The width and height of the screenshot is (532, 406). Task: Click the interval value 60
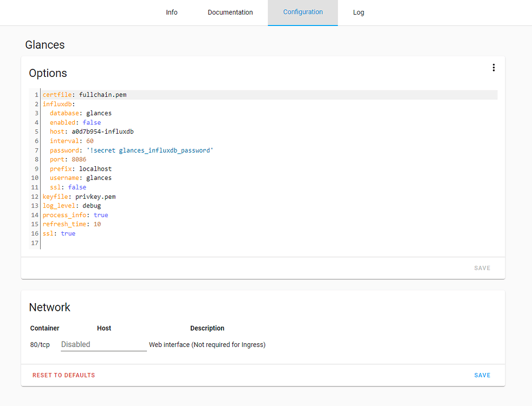point(89,140)
